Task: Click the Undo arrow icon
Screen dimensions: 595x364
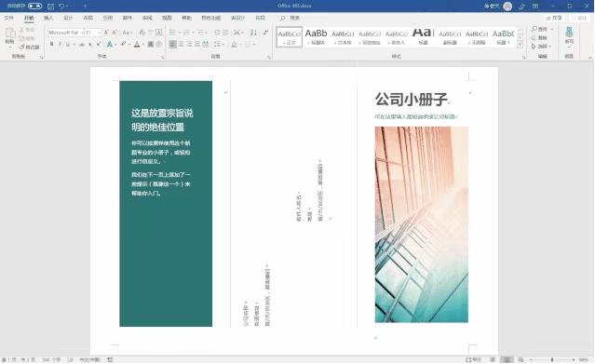Action: tap(61, 7)
